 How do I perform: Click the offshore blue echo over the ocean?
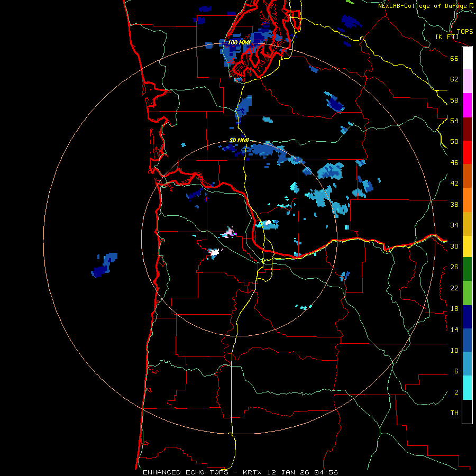tap(104, 265)
